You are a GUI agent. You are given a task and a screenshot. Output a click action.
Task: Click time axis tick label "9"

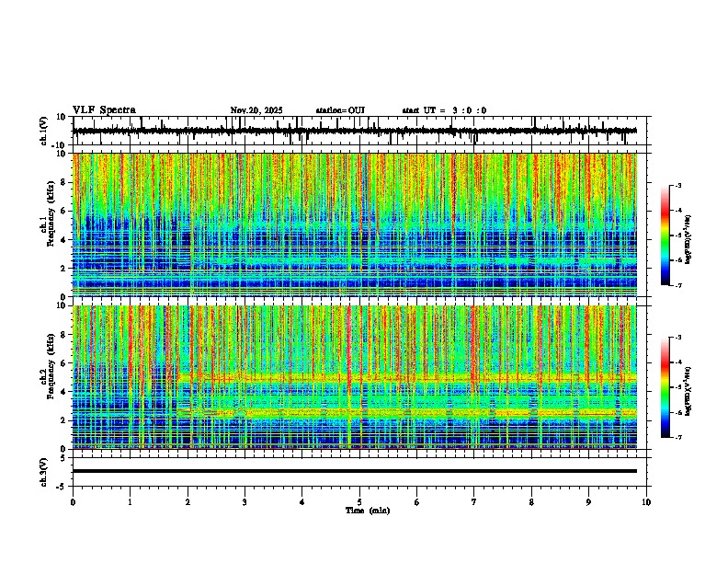[x=588, y=502]
